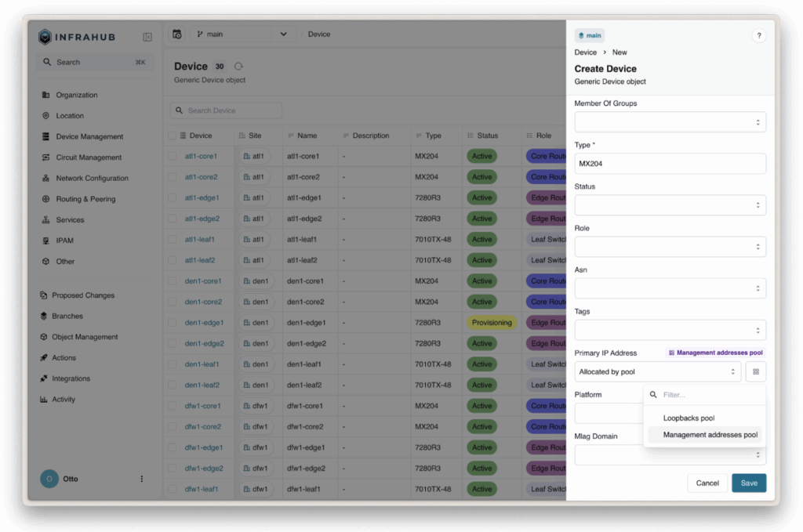Save the new device
The image size is (803, 532).
tap(748, 483)
